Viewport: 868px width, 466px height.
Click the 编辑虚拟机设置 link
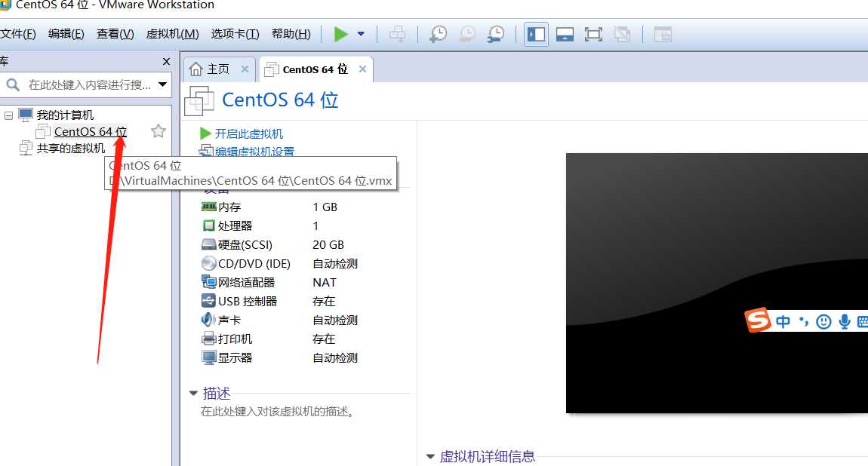pyautogui.click(x=254, y=152)
